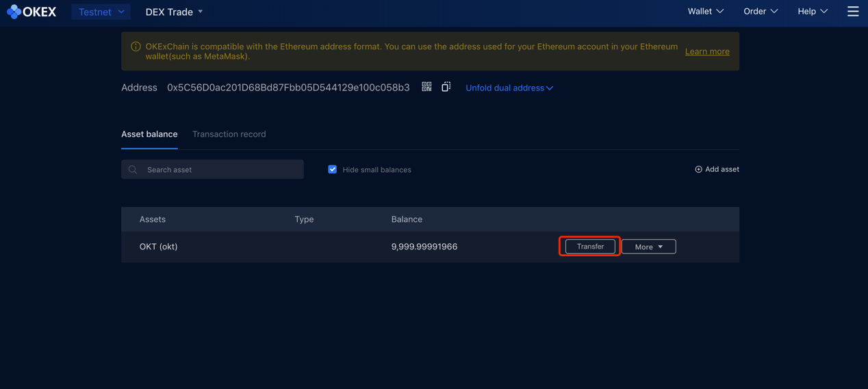
Task: Switch to Transaction record tab
Action: [x=229, y=134]
